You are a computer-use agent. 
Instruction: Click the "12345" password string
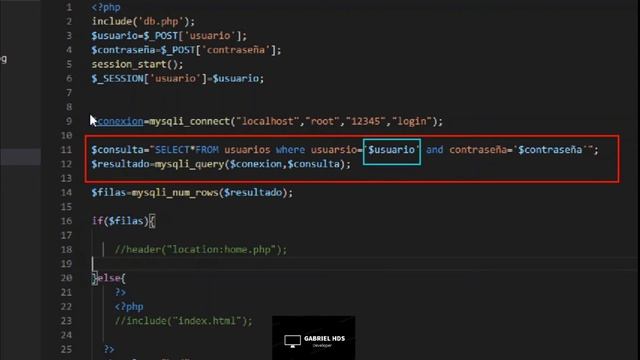click(x=365, y=121)
